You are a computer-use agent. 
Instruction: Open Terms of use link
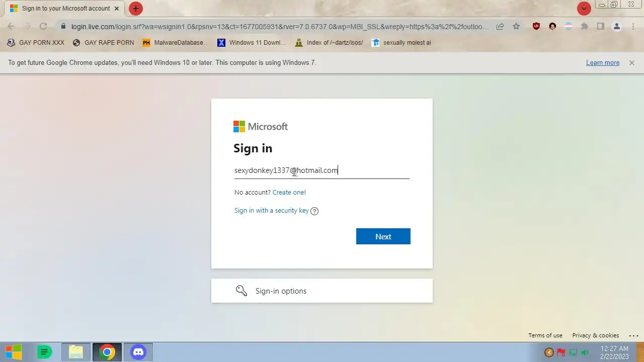(545, 335)
